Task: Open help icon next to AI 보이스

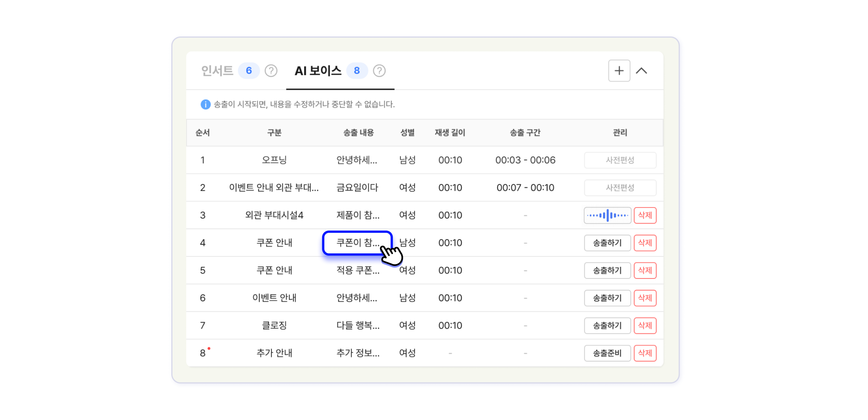Action: 379,71
